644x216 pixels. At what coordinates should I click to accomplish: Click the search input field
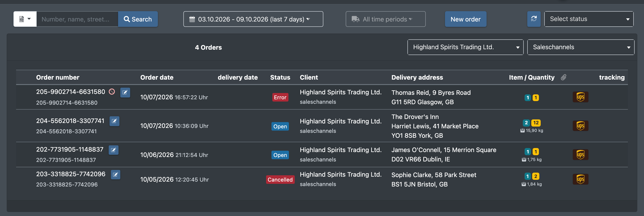pos(77,19)
